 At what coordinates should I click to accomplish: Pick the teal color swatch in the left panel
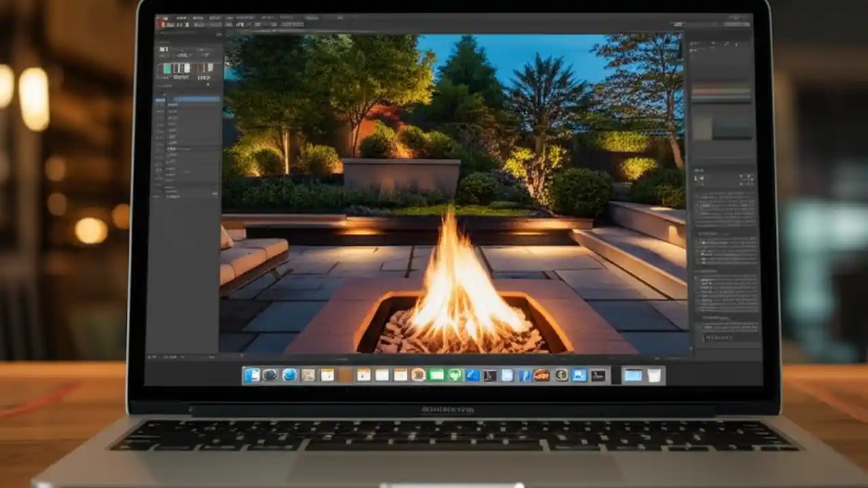click(x=167, y=68)
